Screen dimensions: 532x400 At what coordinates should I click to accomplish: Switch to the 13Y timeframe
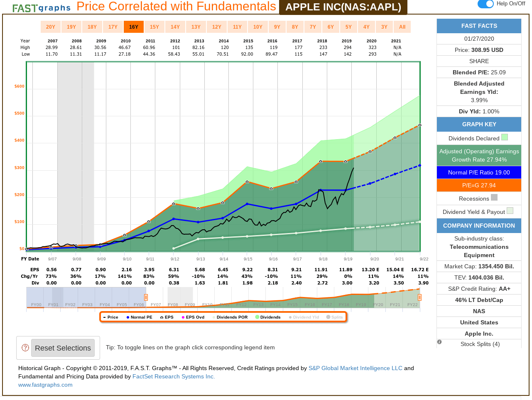click(x=196, y=27)
